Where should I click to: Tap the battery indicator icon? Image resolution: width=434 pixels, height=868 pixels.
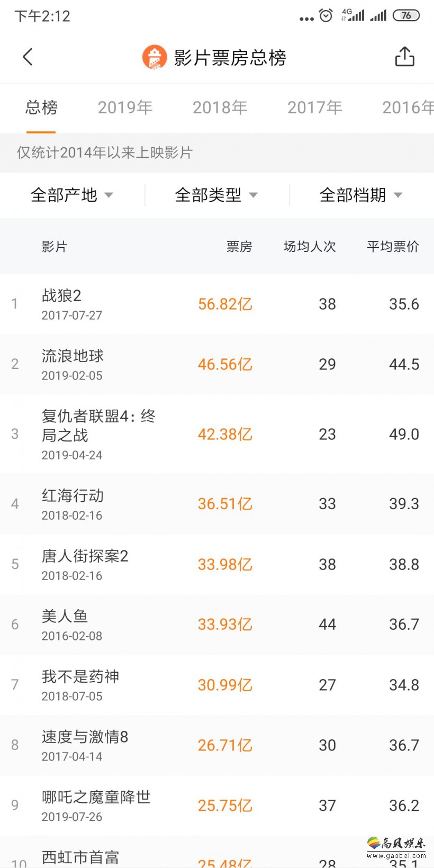click(406, 15)
